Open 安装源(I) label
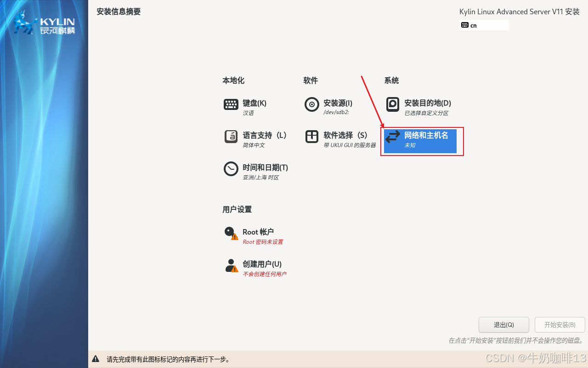 click(338, 103)
